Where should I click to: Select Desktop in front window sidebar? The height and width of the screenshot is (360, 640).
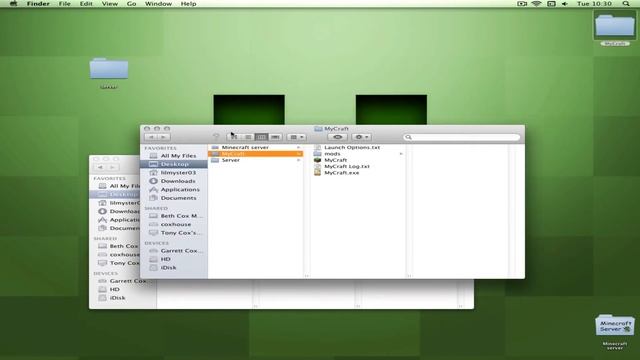(174, 164)
